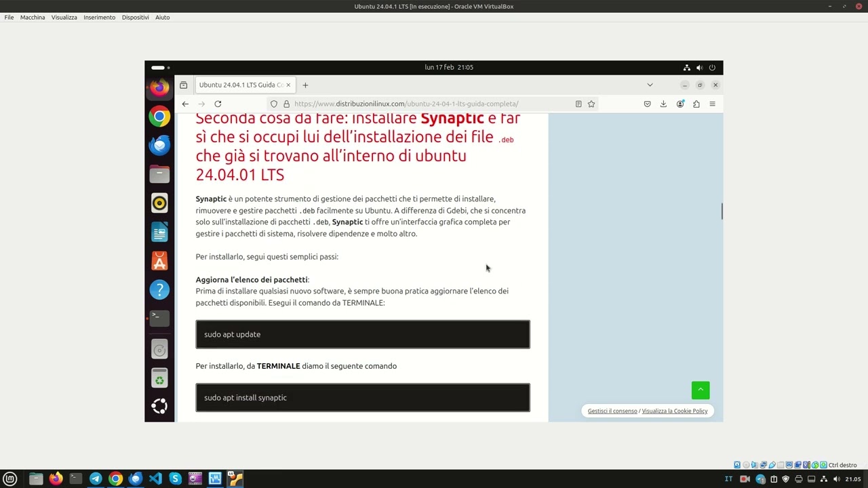This screenshot has height=488, width=868.
Task: Open the Macchina menu
Action: (33, 17)
